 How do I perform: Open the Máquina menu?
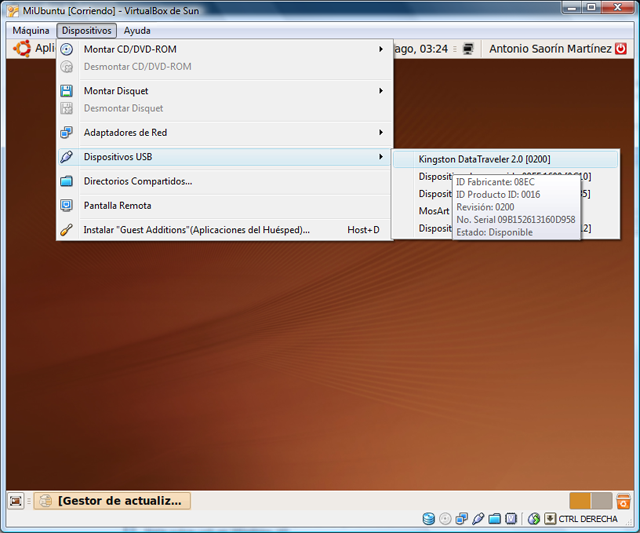click(31, 30)
